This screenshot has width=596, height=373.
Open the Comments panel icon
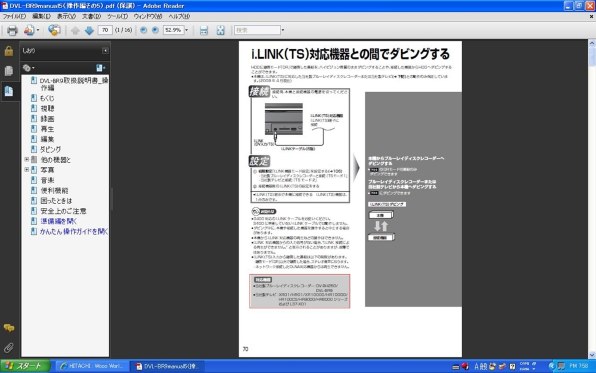tap(9, 328)
